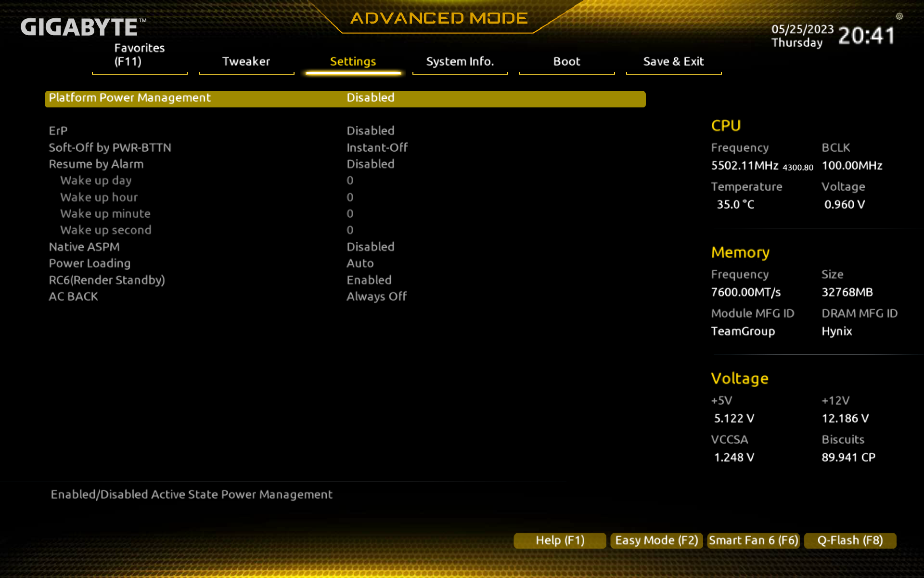Screen dimensions: 924x578
Task: Open Resume by Alarm options
Action: point(370,164)
